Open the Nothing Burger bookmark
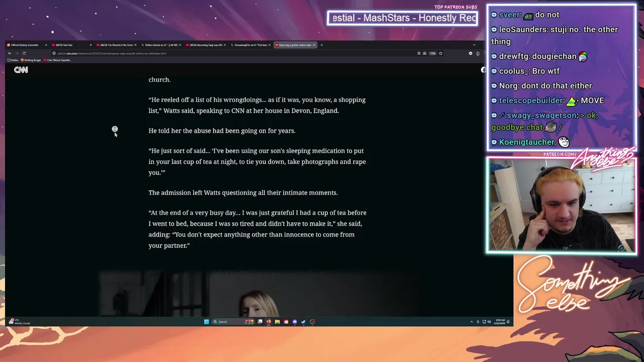 tap(31, 60)
